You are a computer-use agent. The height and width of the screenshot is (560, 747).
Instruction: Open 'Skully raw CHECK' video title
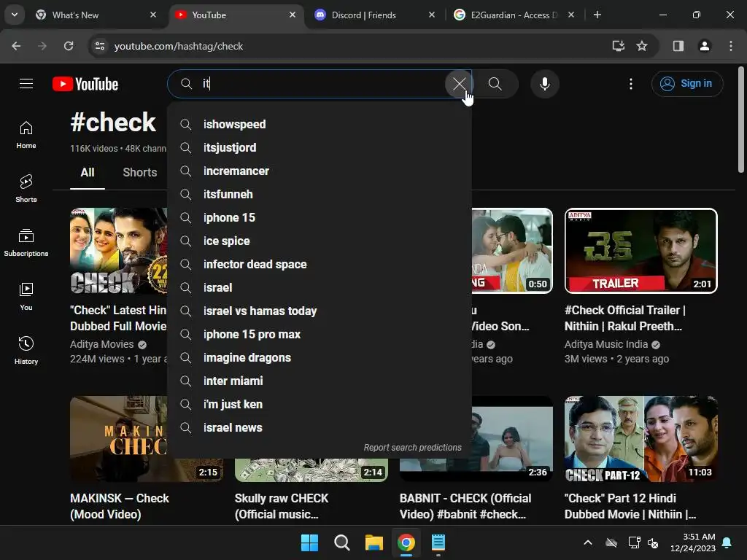pyautogui.click(x=282, y=506)
